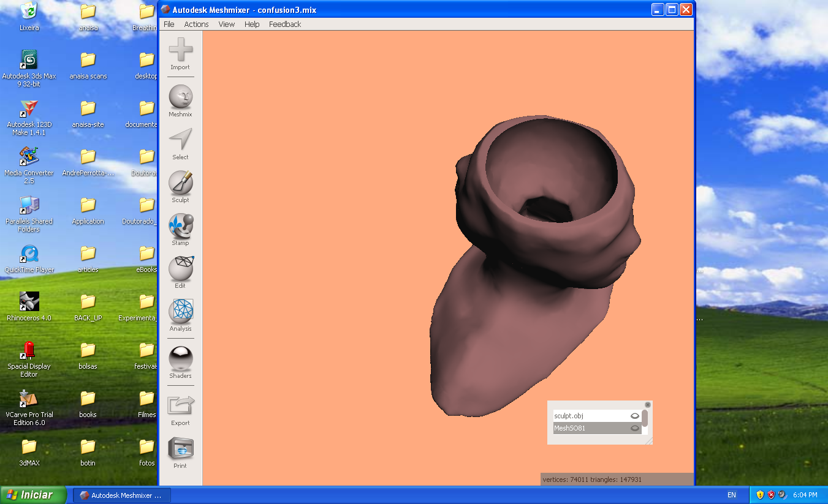Viewport: 828px width, 504px height.
Task: Select the anaisa desktop folder
Action: click(x=88, y=17)
